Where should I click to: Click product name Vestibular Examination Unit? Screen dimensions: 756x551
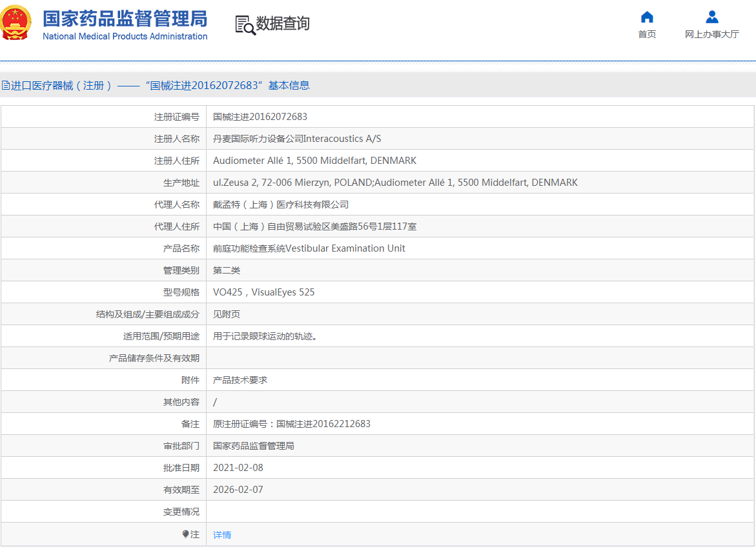[309, 248]
